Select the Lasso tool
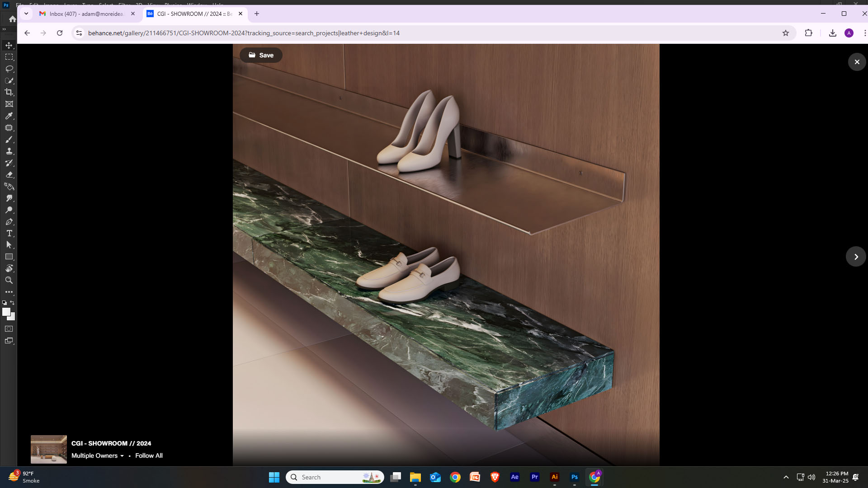Image resolution: width=868 pixels, height=488 pixels. click(9, 69)
